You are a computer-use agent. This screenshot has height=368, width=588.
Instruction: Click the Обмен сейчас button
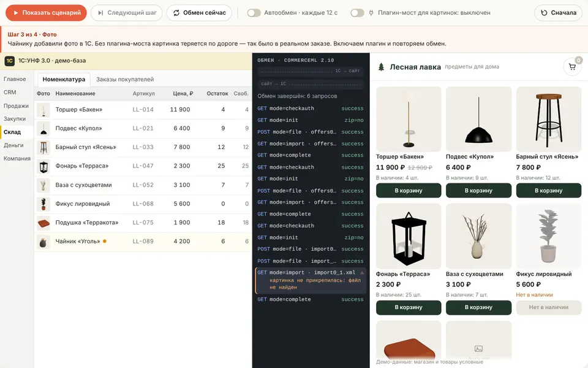point(199,13)
